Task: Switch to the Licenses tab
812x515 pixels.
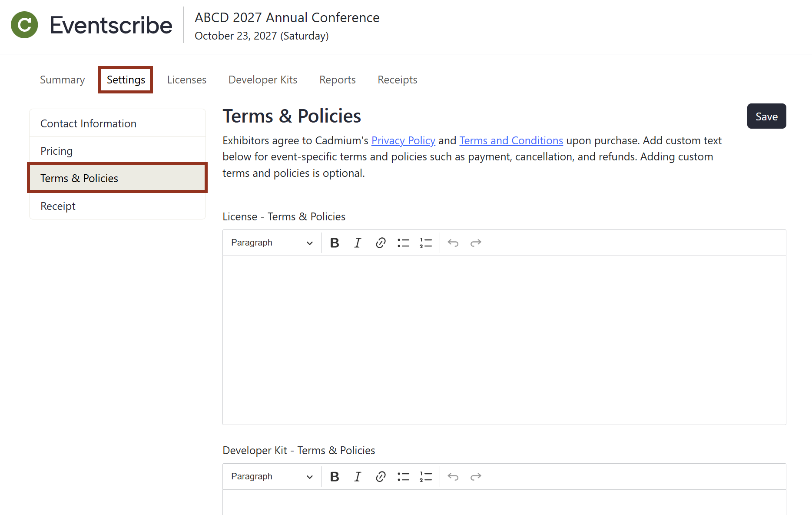Action: 186,80
